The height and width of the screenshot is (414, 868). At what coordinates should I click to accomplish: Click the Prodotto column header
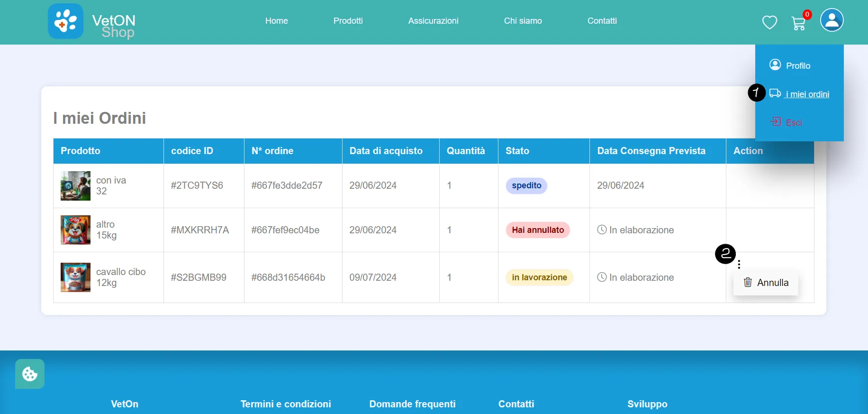click(x=108, y=151)
